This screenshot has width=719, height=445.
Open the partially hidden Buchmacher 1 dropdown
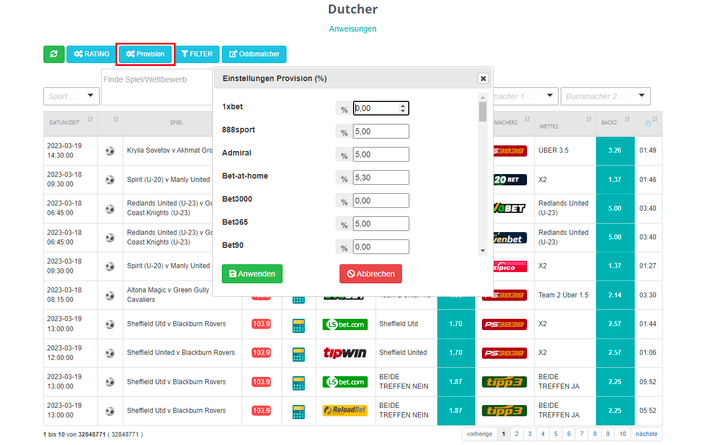click(x=525, y=96)
